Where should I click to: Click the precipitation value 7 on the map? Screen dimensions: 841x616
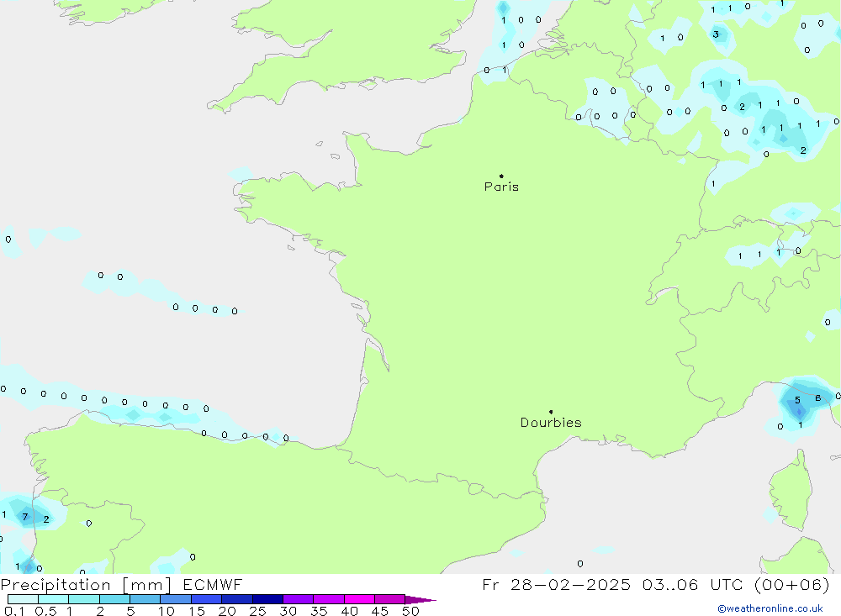[25, 517]
